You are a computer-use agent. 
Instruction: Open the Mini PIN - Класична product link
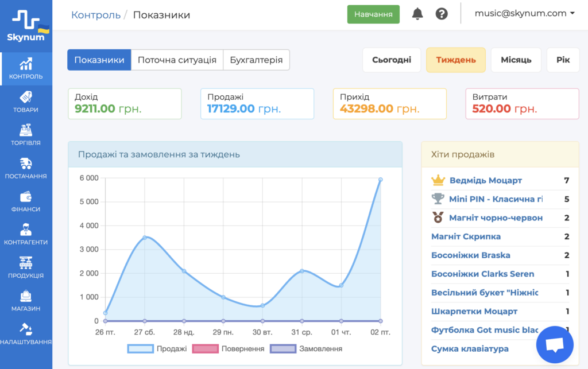[496, 199]
